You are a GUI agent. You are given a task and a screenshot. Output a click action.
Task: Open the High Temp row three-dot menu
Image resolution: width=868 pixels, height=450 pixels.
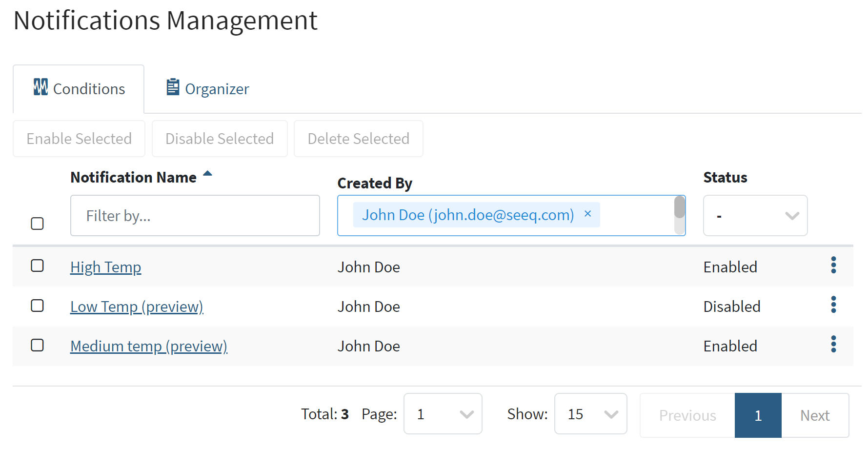[x=833, y=265]
